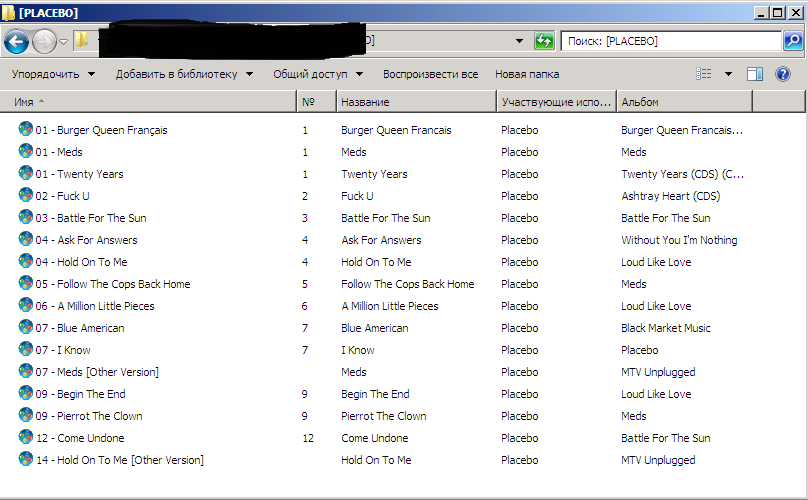Click the [PLACEBO] title bar folder icon

click(x=8, y=12)
